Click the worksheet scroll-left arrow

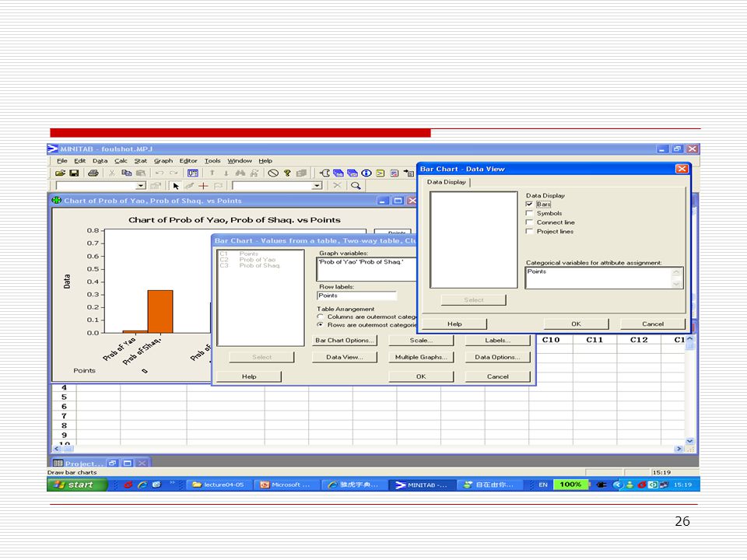pyautogui.click(x=57, y=449)
